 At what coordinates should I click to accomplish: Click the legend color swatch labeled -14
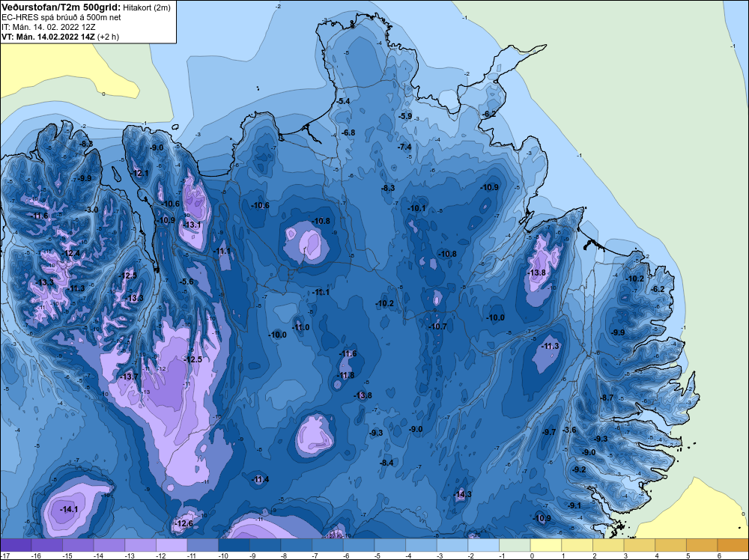[x=109, y=545]
